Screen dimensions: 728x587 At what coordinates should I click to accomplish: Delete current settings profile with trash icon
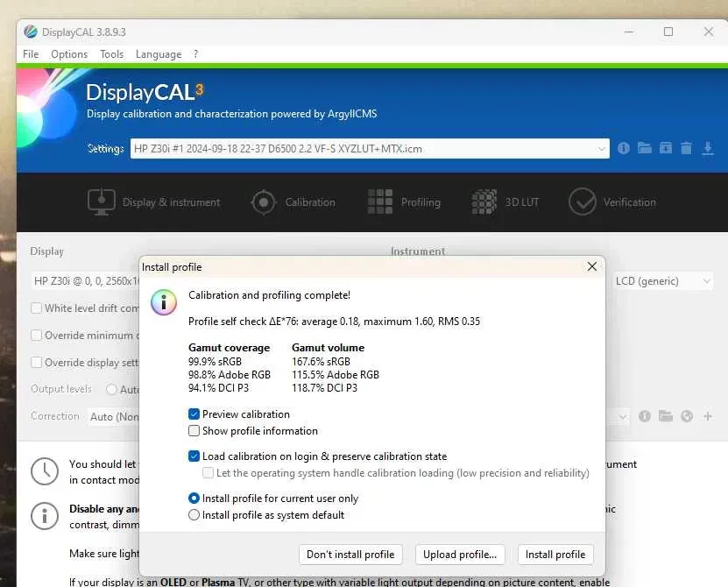coord(686,148)
